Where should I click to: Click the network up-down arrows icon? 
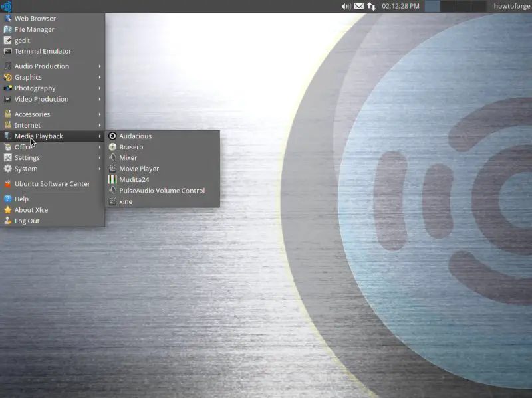pos(372,6)
